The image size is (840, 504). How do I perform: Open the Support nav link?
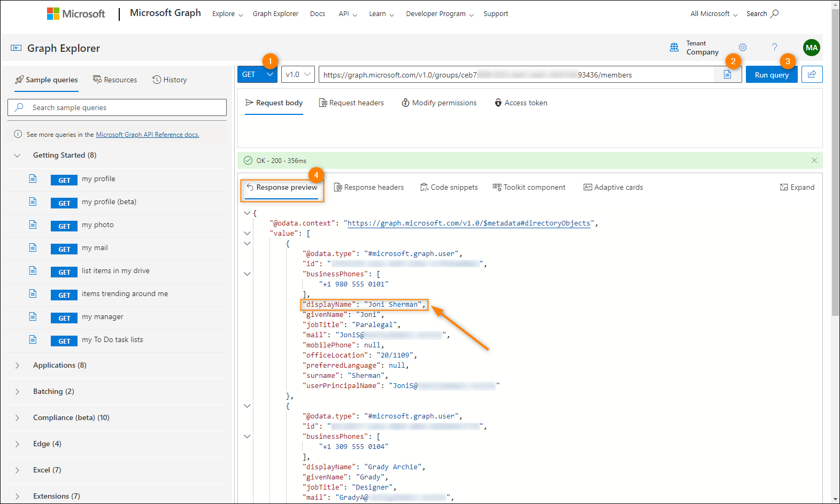coord(496,14)
